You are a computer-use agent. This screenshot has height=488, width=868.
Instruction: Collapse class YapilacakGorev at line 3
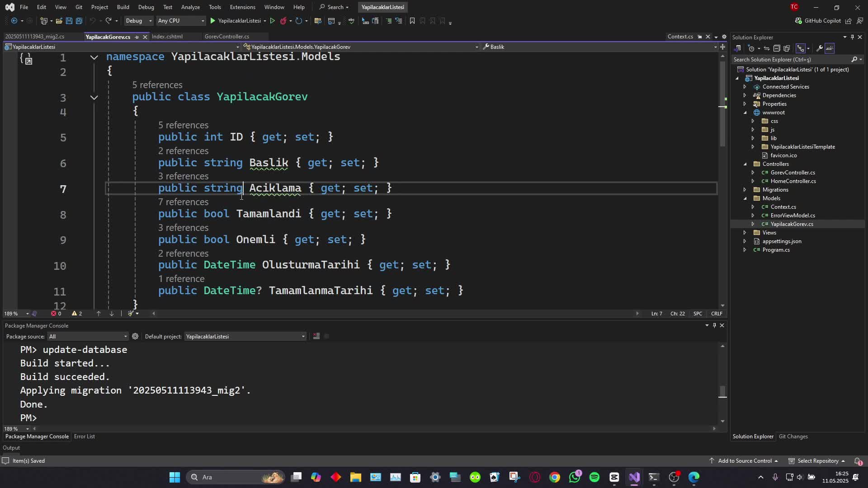pos(94,98)
